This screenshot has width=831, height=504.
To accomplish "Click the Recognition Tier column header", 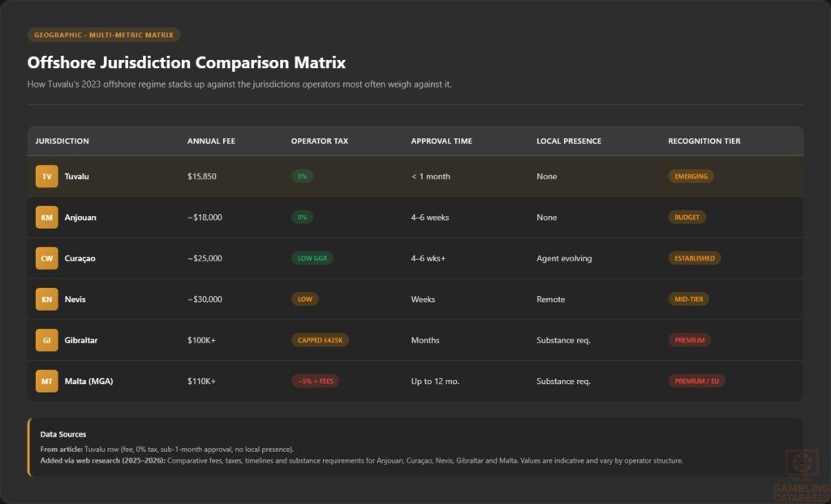I will 704,141.
